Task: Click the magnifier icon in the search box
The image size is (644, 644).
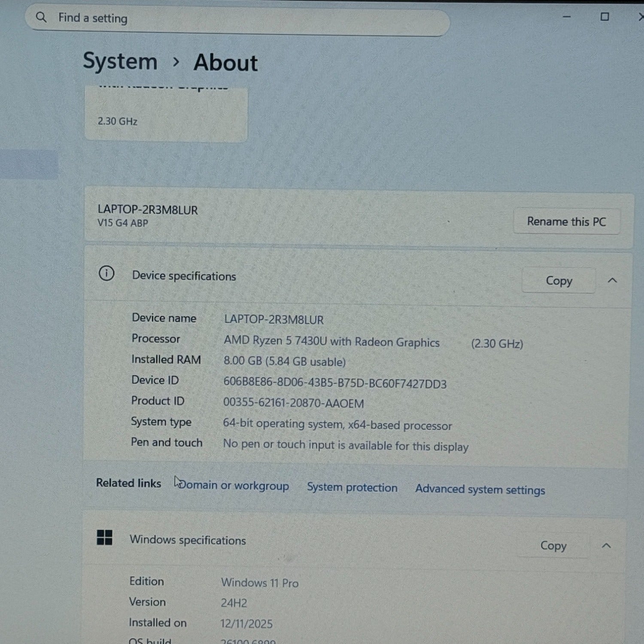Action: click(41, 18)
